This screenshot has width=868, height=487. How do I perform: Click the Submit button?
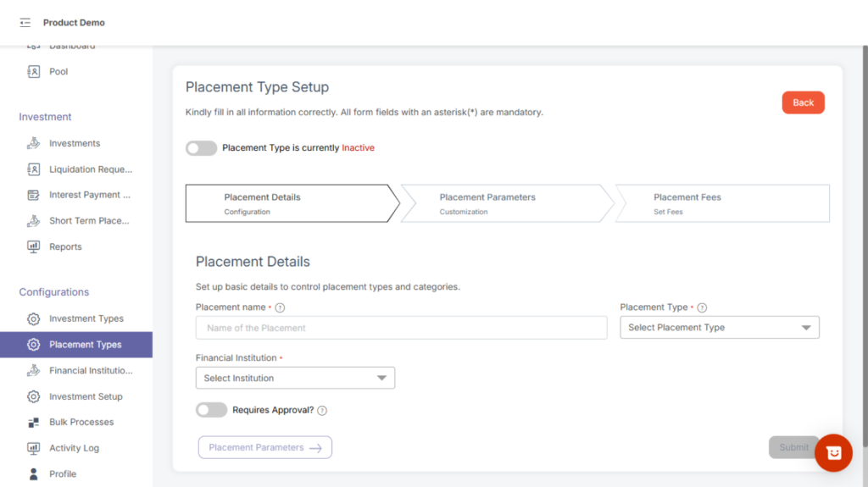pos(793,447)
